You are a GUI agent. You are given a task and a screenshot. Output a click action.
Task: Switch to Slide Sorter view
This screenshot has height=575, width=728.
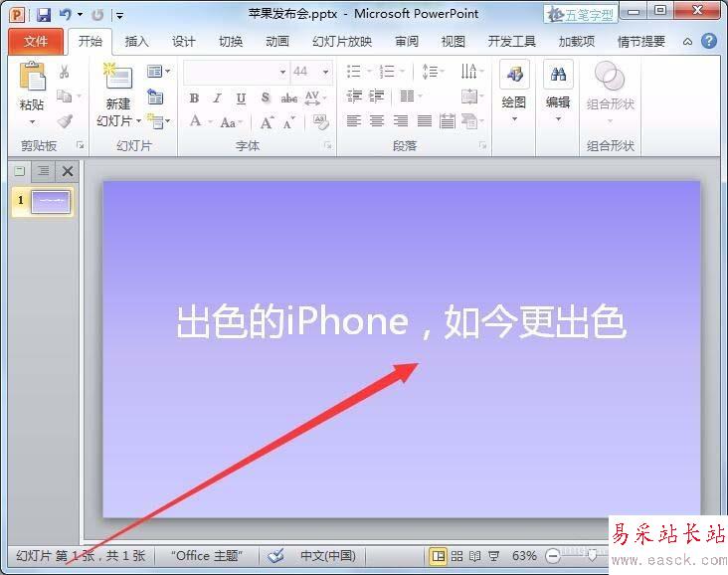point(456,556)
